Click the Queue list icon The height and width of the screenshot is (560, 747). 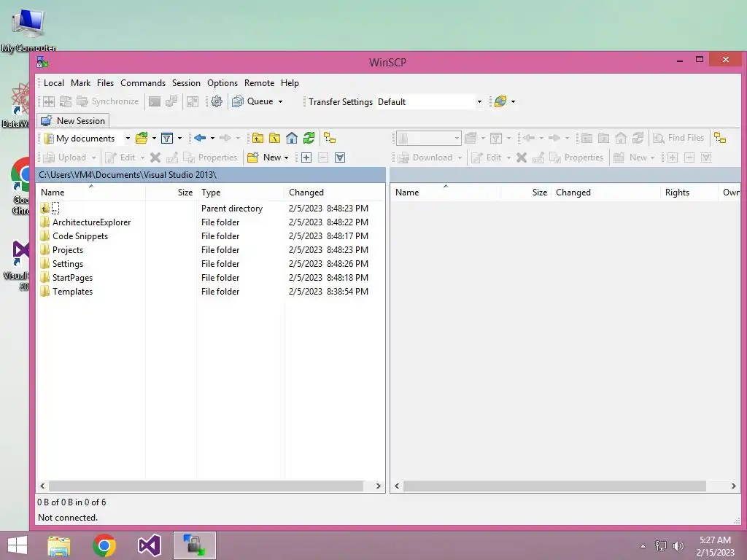237,101
